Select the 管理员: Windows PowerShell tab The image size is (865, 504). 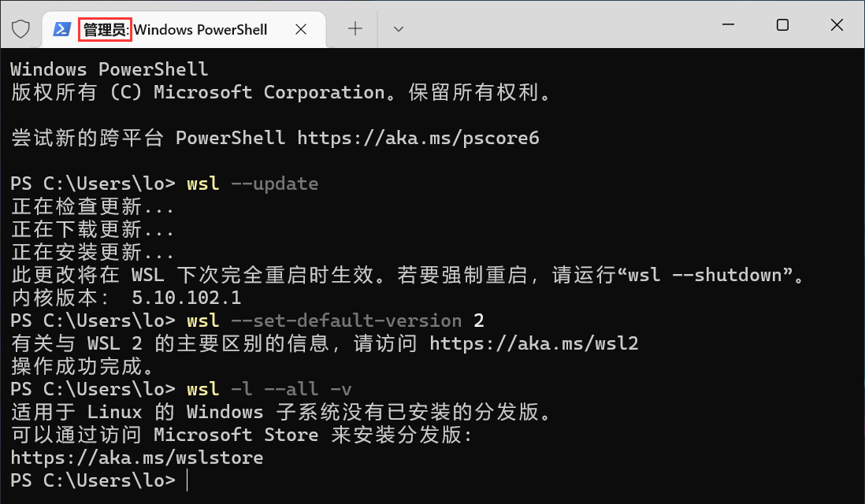coord(175,30)
